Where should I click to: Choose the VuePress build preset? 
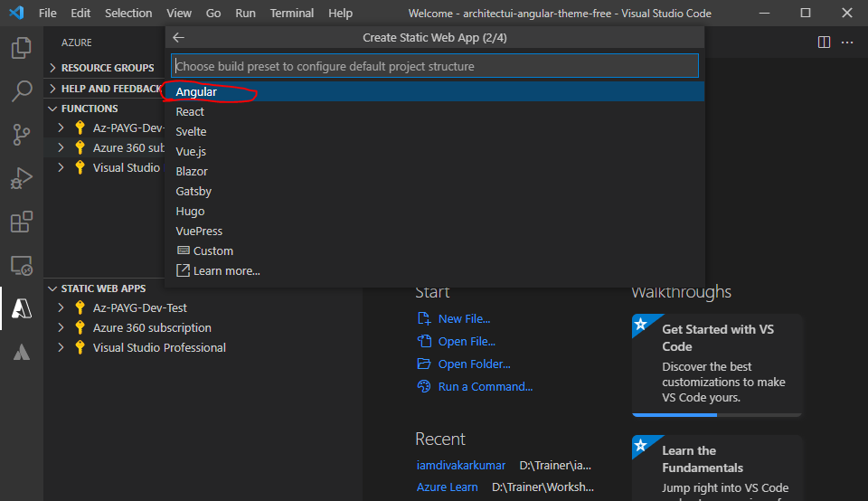(x=435, y=231)
